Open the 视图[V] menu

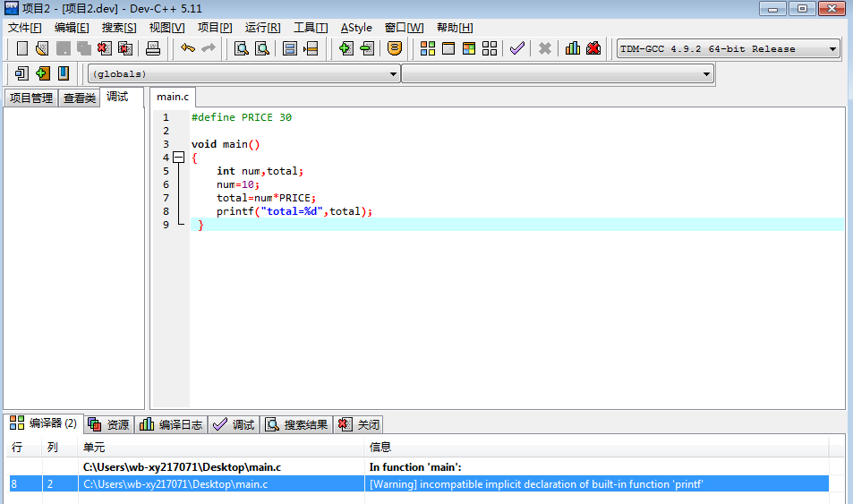[166, 28]
